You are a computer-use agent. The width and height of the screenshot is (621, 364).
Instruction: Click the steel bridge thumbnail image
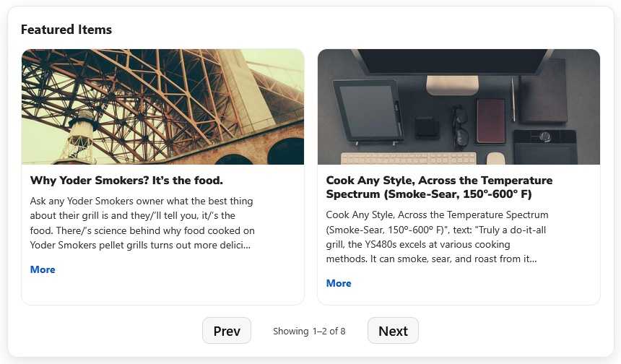click(x=162, y=107)
